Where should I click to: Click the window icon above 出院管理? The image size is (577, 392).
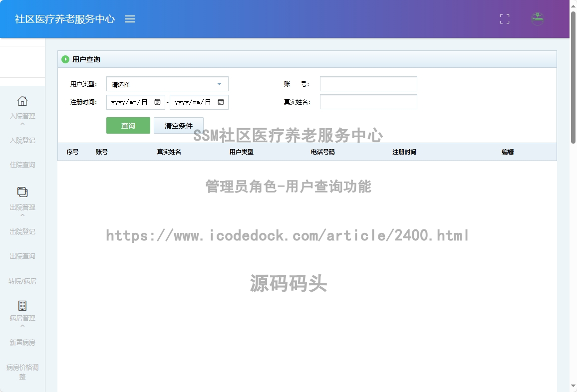click(x=22, y=192)
